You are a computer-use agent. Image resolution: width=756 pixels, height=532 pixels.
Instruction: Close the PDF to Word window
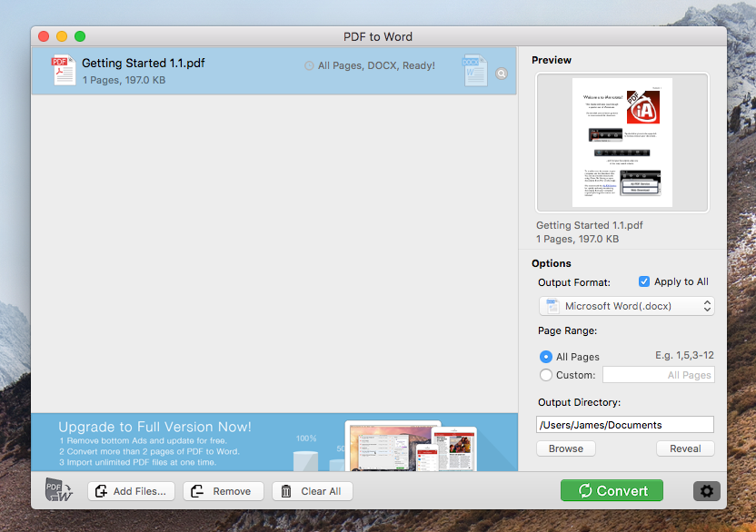click(44, 36)
